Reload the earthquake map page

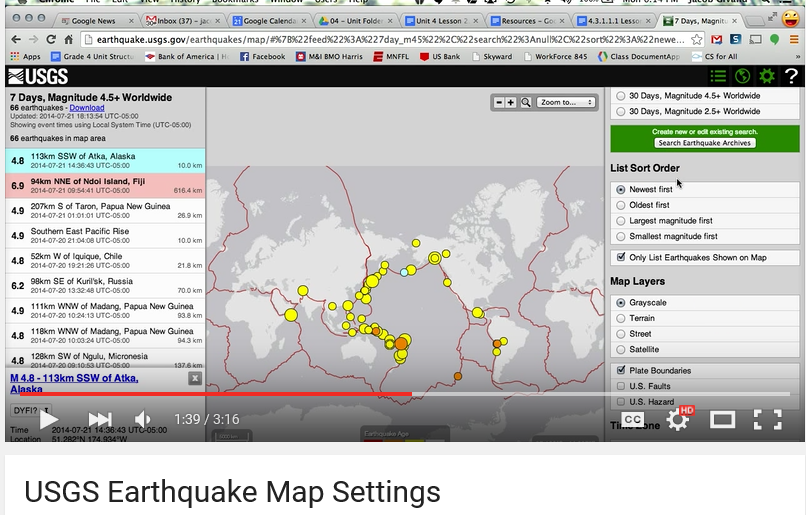(x=51, y=40)
